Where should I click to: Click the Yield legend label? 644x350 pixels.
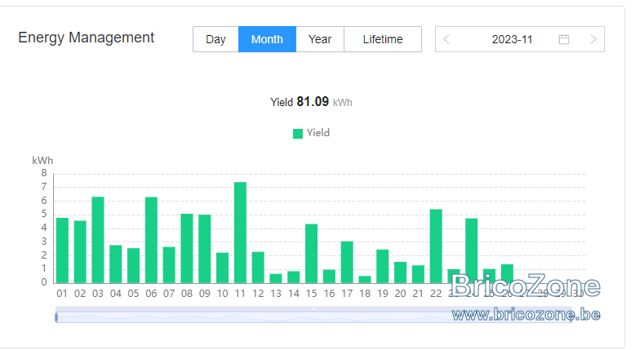click(318, 133)
